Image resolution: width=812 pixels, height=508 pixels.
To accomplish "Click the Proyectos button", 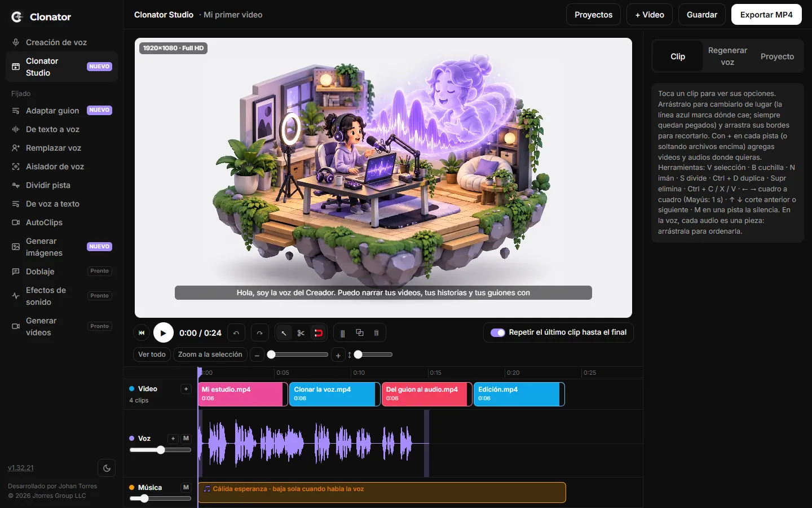I will (593, 15).
